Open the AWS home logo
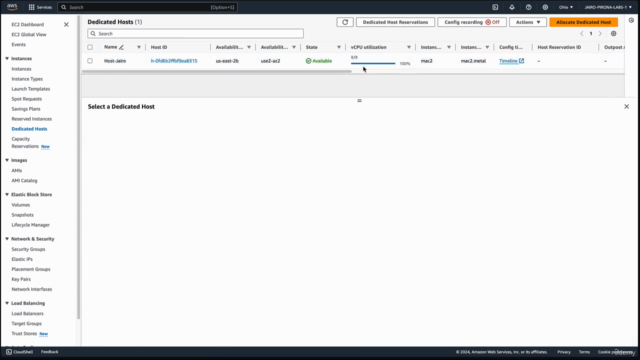This screenshot has width=640, height=360. (12, 7)
